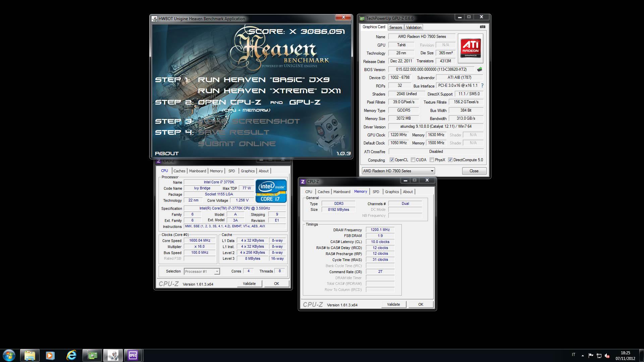The width and height of the screenshot is (644, 362).
Task: Run Heaven "Xtreme" DX11 benchmark
Action: pyautogui.click(x=269, y=91)
